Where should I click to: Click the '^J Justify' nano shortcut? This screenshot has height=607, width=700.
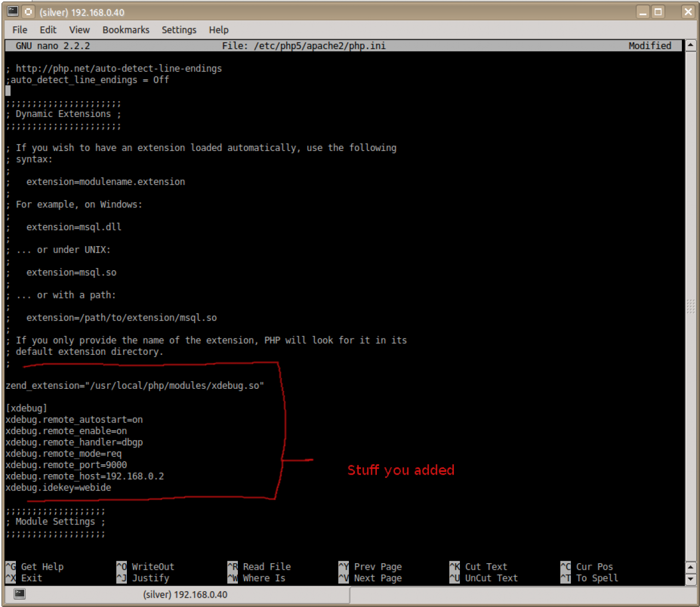point(143,578)
